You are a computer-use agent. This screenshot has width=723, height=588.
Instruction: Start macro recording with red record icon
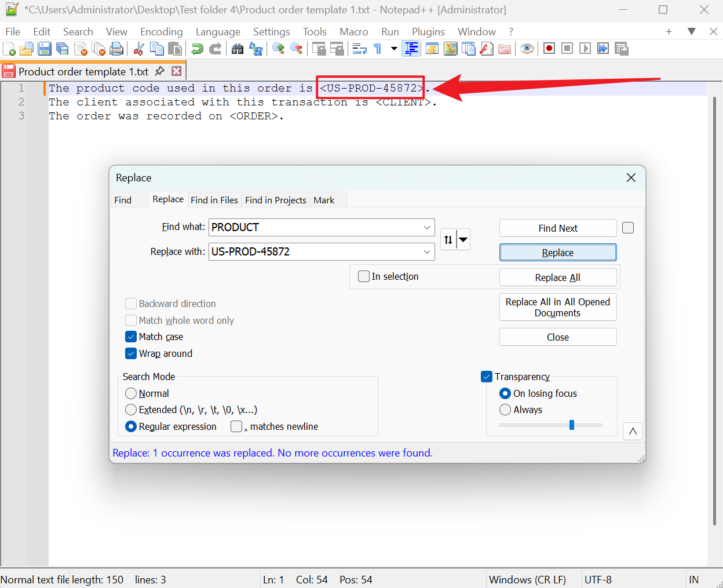point(549,49)
